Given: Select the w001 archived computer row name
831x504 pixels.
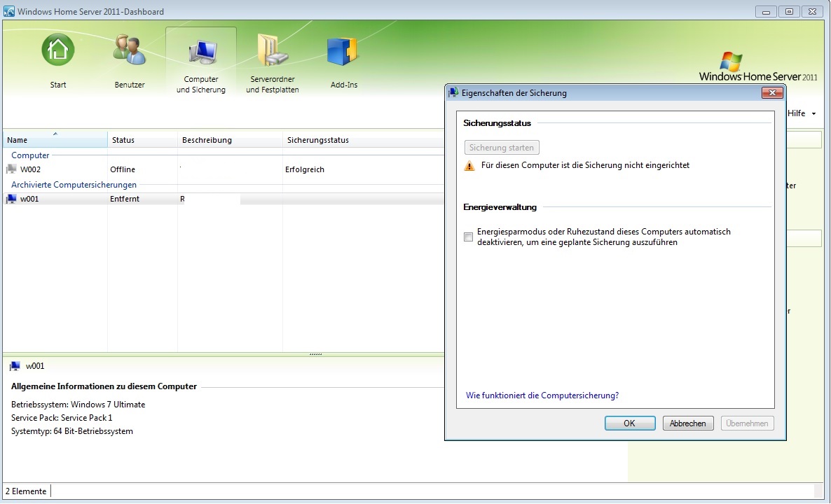Looking at the screenshot, I should click(29, 199).
